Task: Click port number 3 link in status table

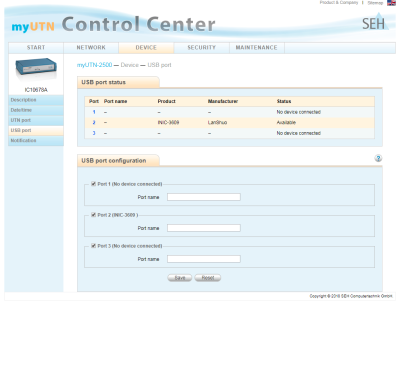Action: (x=94, y=133)
